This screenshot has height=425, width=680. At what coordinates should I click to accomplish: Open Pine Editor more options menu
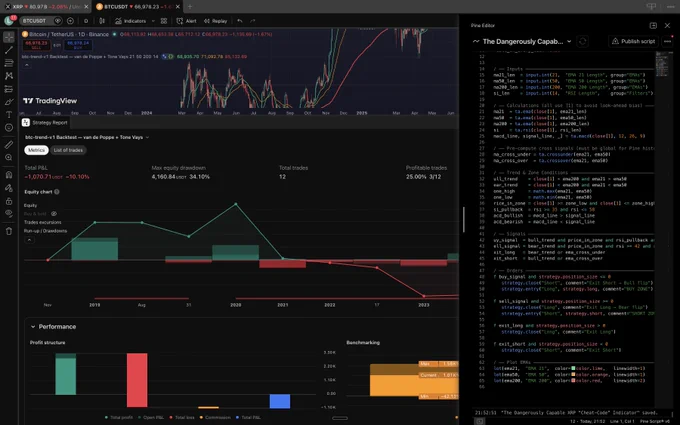(667, 41)
